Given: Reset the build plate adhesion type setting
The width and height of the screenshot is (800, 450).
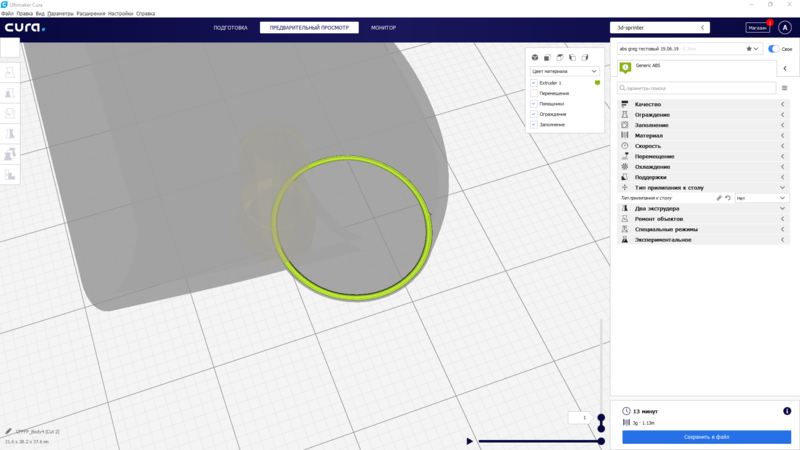Looking at the screenshot, I should point(728,198).
